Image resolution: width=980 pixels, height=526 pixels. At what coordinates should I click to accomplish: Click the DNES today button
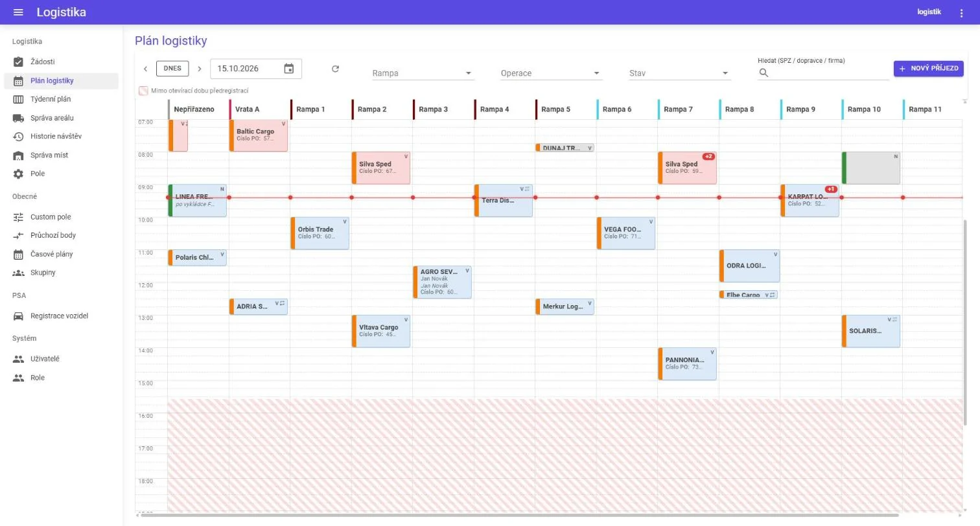(x=172, y=69)
